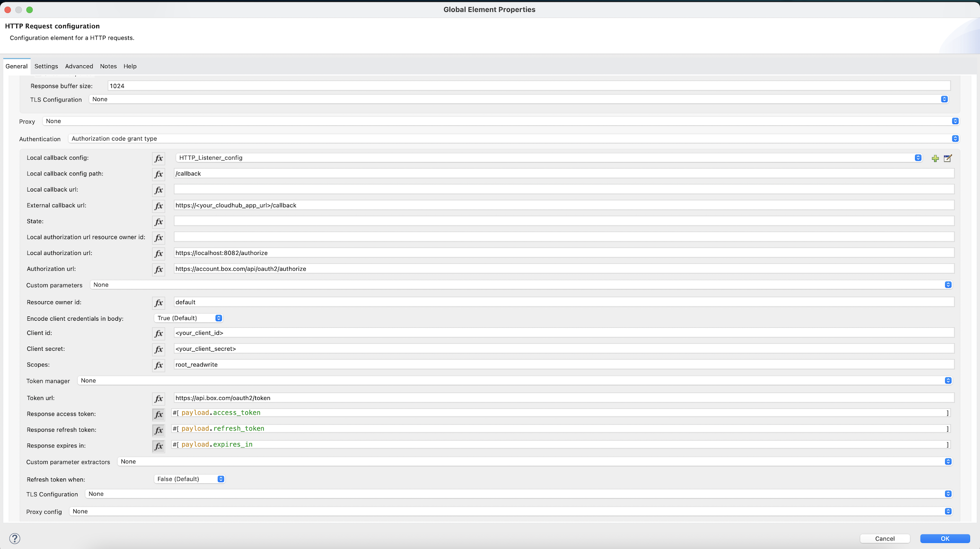Edit HTTP_Listener_config with the edit icon
Viewport: 980px width, 549px height.
948,158
